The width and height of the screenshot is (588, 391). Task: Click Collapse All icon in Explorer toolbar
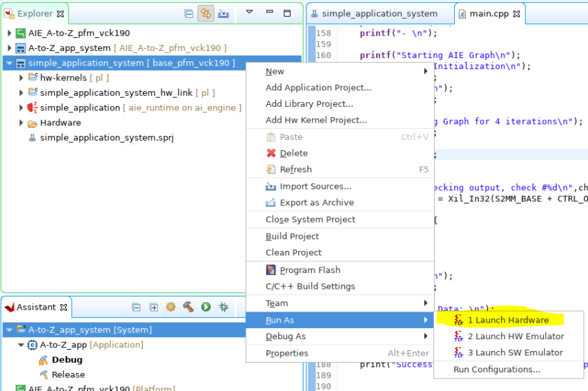pos(188,13)
